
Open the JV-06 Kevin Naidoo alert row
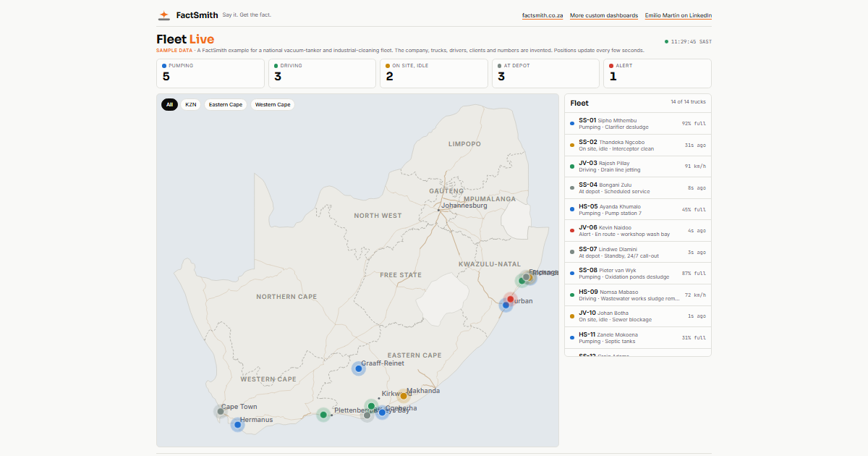638,230
